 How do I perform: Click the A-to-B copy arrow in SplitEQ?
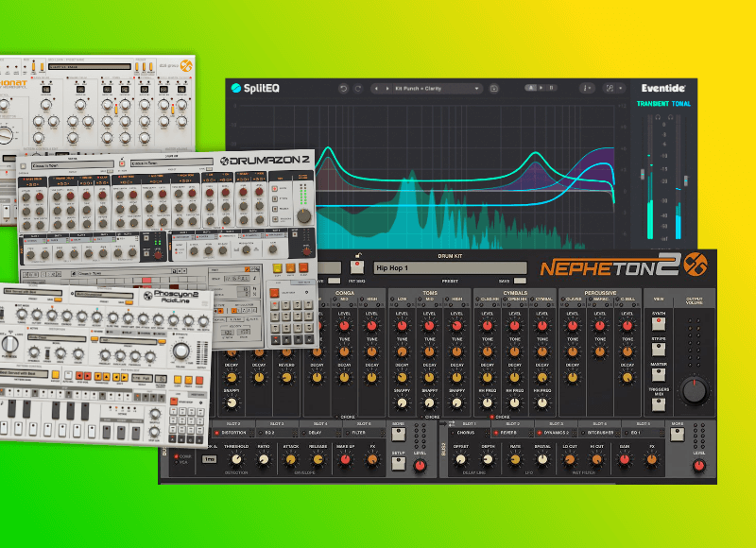tap(541, 88)
